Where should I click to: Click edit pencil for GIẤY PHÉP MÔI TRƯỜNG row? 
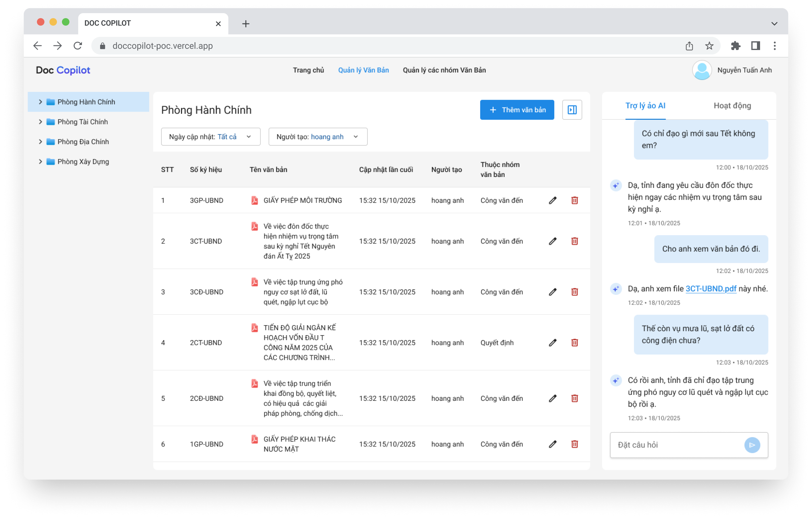tap(552, 200)
